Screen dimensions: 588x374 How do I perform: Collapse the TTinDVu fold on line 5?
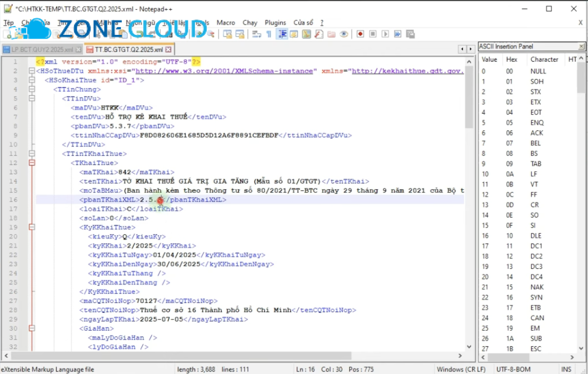click(32, 99)
